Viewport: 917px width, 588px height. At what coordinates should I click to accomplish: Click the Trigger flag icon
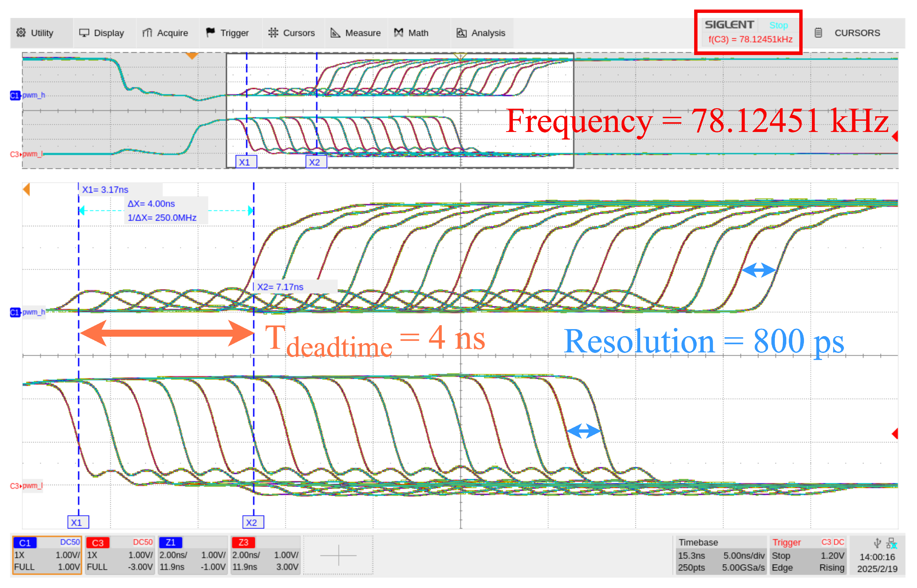(210, 33)
